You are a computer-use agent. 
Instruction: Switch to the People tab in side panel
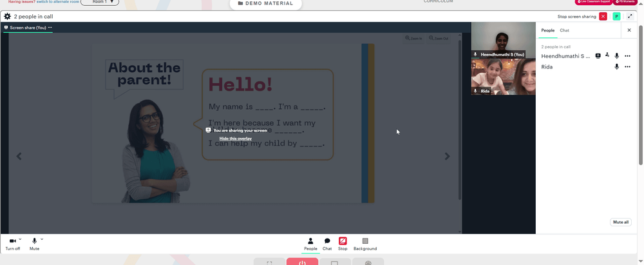pyautogui.click(x=547, y=30)
